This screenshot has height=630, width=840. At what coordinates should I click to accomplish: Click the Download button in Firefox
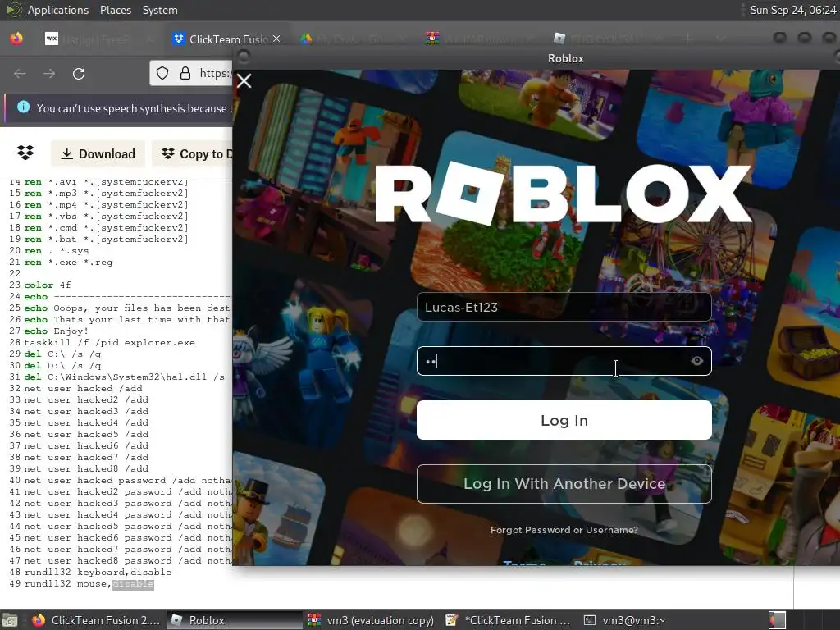tap(98, 153)
